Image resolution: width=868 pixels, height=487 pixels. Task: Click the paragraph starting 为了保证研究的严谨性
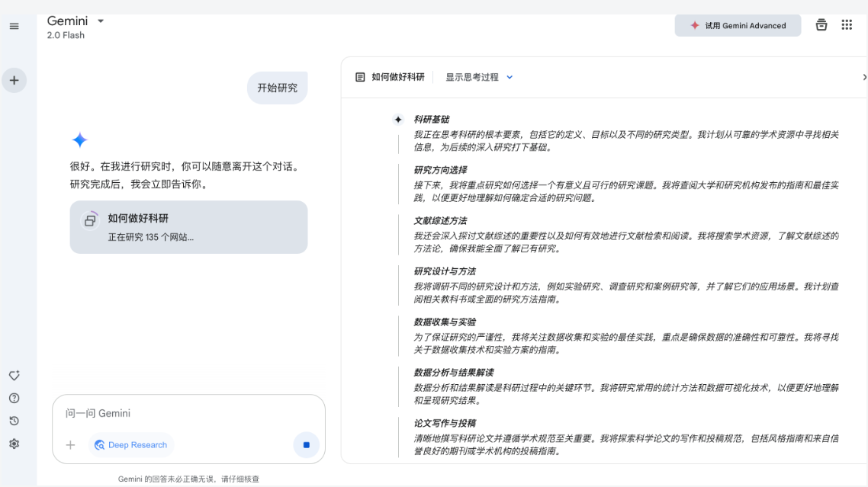[626, 344]
